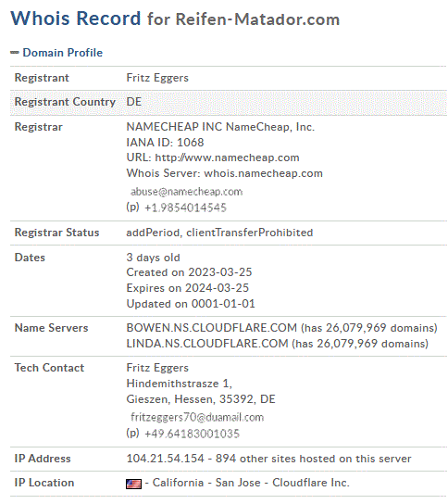View 894 other sites hosted on server
Image resolution: width=448 pixels, height=504 pixels.
[313, 459]
